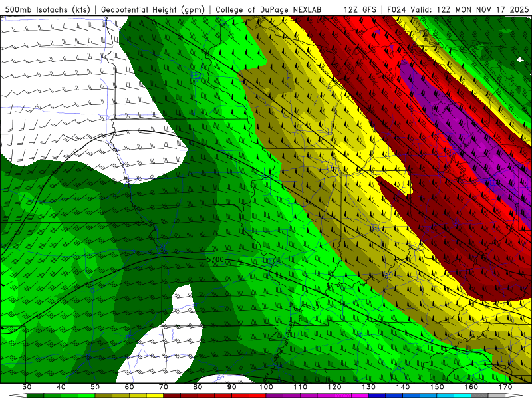The image size is (532, 399).
Task: Pick the olive swatch right of 50
Action: pos(104,396)
